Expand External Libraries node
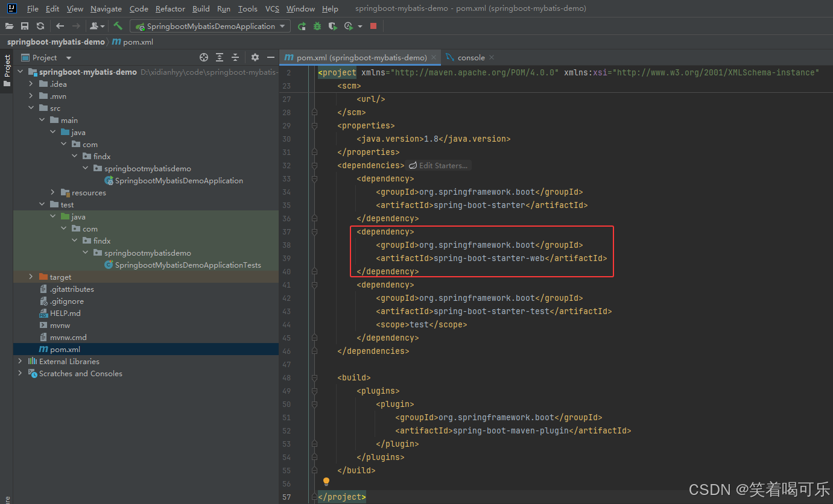 20,361
